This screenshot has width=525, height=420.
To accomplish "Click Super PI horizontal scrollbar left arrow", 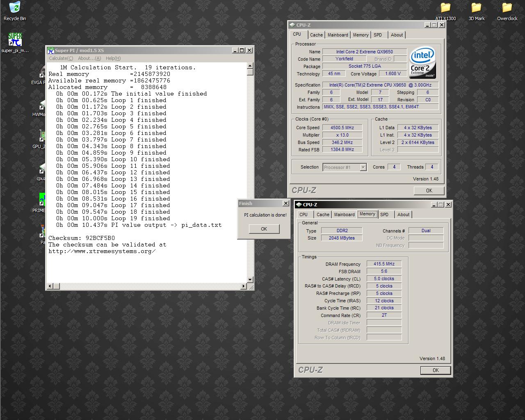I will pos(50,286).
